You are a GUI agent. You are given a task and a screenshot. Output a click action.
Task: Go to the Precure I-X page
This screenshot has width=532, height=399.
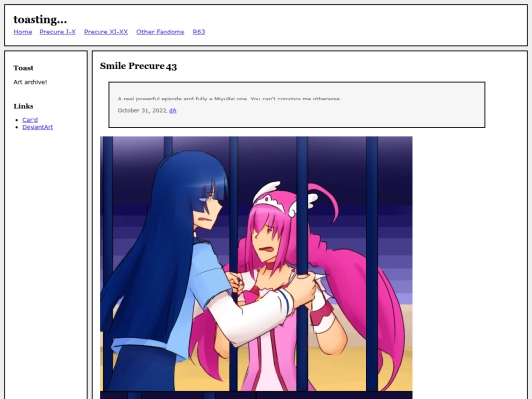coord(58,32)
